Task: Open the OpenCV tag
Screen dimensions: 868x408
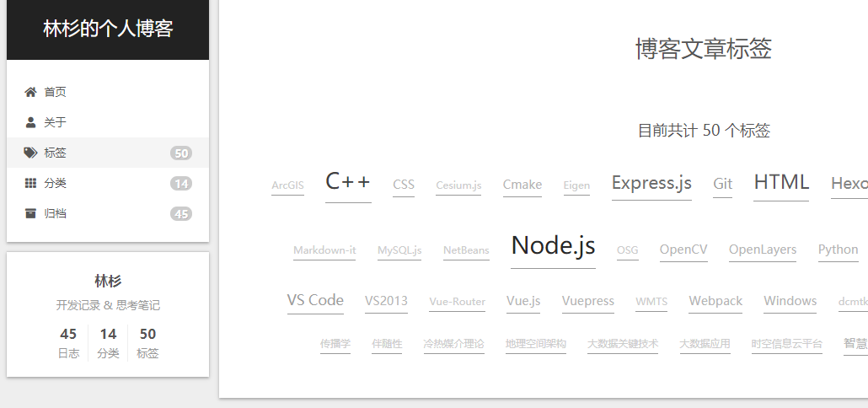Action: [683, 250]
